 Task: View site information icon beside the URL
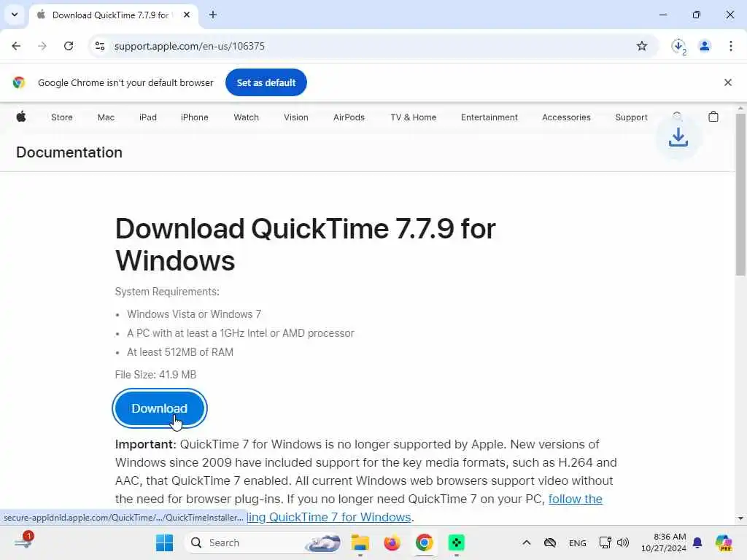coord(99,46)
